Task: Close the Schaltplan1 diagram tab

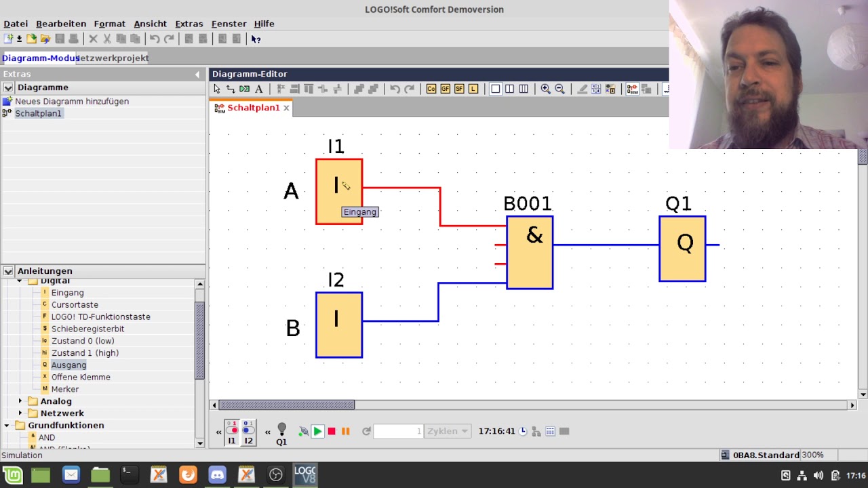Action: pyautogui.click(x=286, y=108)
